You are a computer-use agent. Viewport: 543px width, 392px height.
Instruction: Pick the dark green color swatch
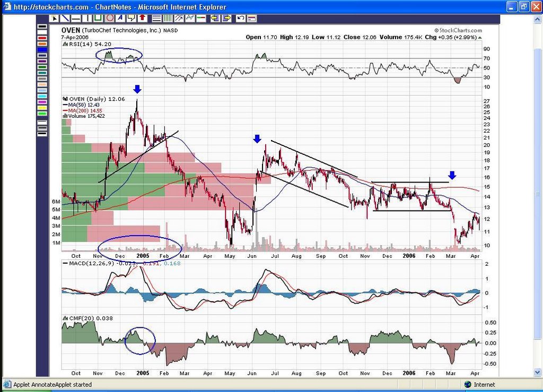tap(42, 67)
